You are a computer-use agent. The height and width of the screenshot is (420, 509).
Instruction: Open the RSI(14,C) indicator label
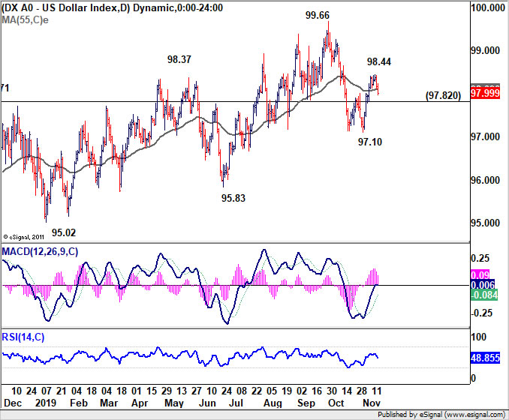[x=23, y=337]
